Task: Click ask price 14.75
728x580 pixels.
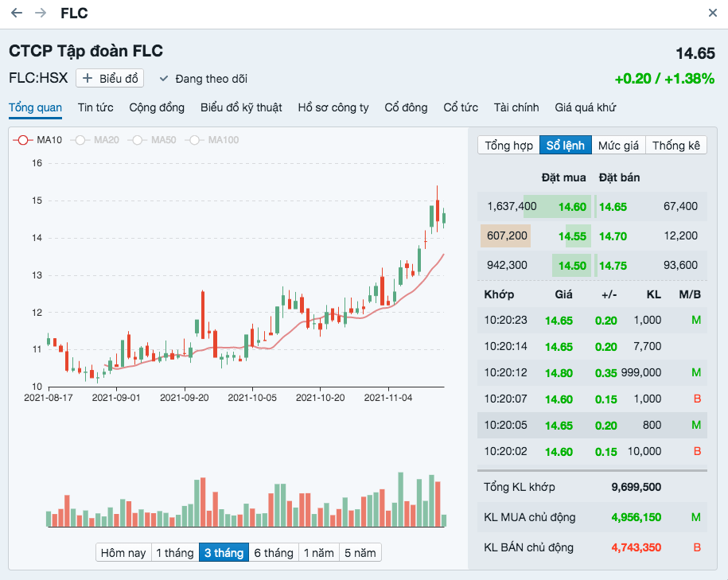Action: pos(613,265)
